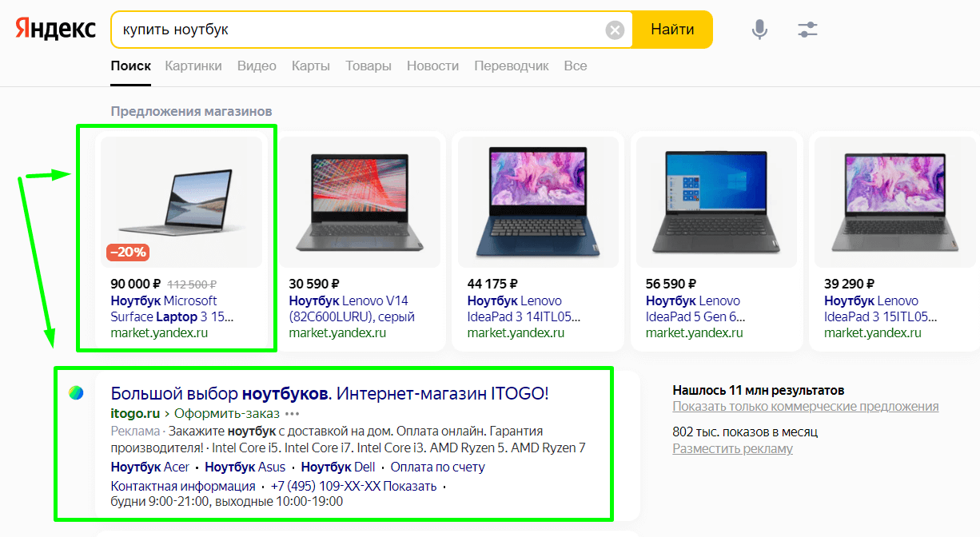
Task: Reveal the phone number with Показать
Action: coord(409,486)
